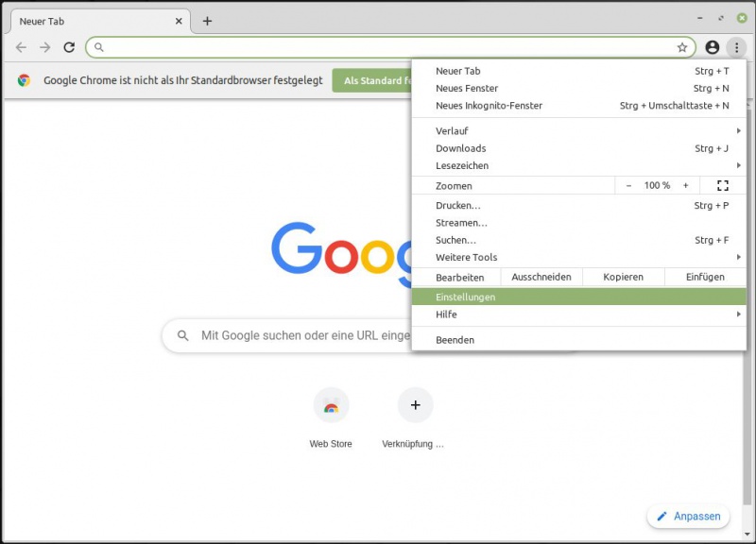Bookmark this page with the star icon
Image resolution: width=756 pixels, height=544 pixels.
click(x=681, y=47)
